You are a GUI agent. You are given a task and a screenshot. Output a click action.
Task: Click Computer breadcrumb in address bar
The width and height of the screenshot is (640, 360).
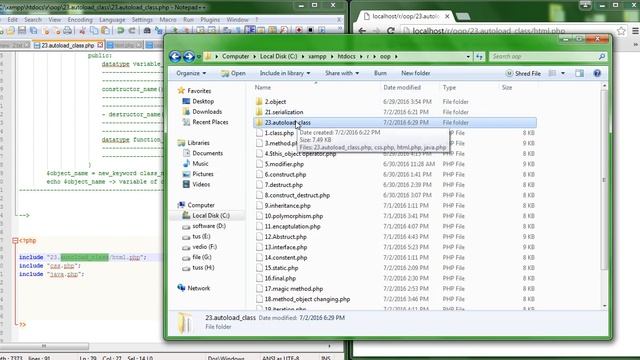[x=235, y=56]
